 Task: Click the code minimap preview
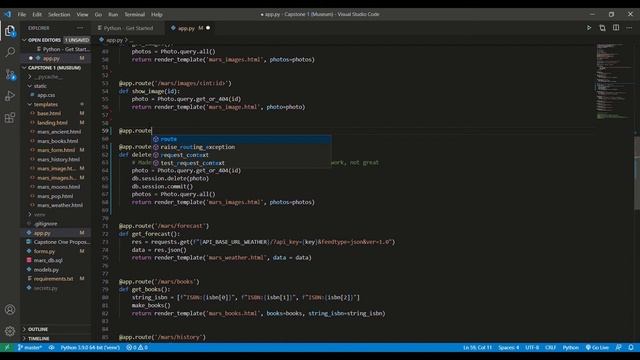click(614, 82)
